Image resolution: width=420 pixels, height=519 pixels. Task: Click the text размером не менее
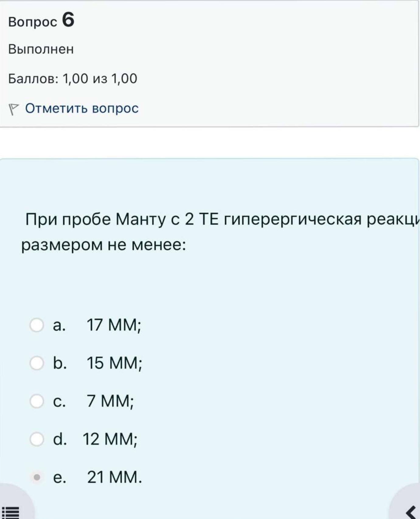pos(104,245)
